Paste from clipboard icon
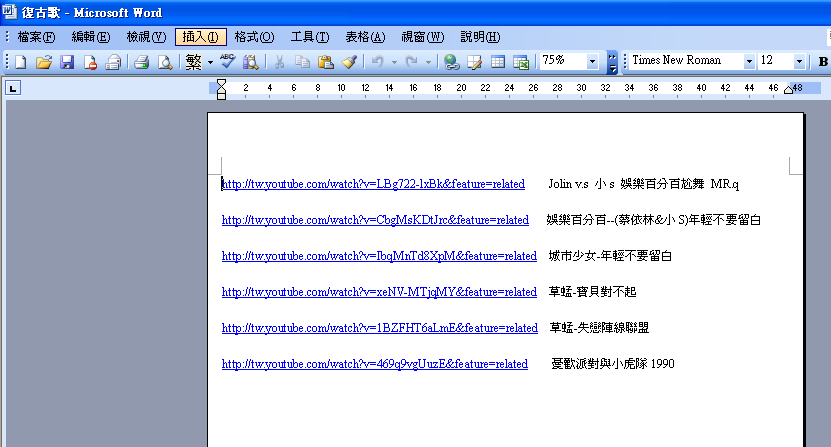The height and width of the screenshot is (447, 831). click(x=325, y=62)
